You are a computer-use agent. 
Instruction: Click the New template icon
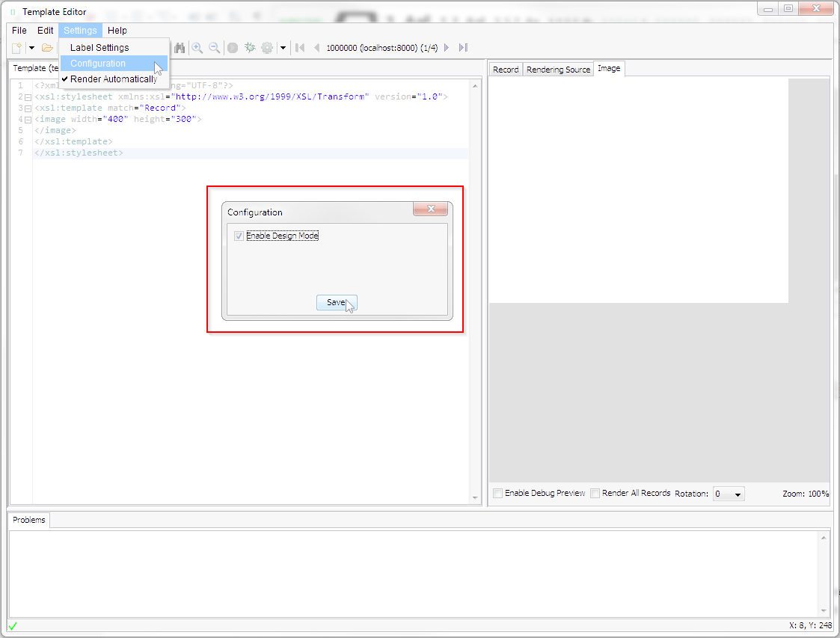(16, 48)
